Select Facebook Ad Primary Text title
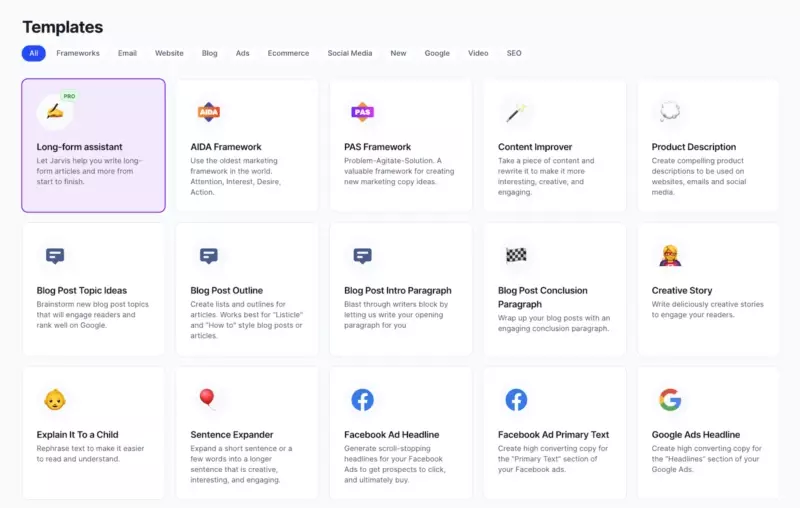Image resolution: width=800 pixels, height=508 pixels. pos(553,435)
